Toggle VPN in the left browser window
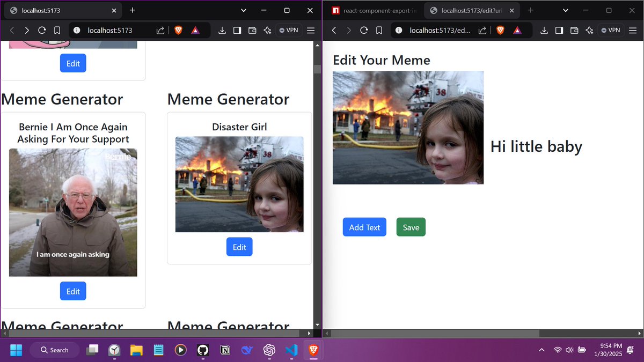The width and height of the screenshot is (644, 362). click(288, 31)
